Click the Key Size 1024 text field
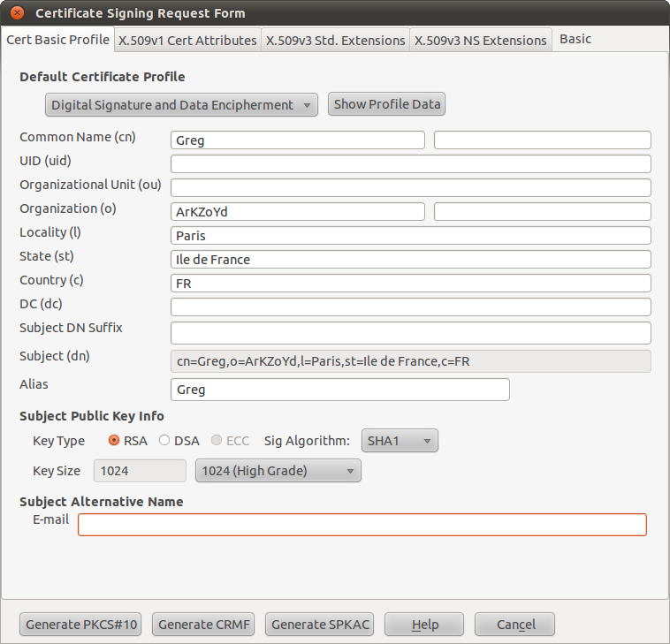The width and height of the screenshot is (670, 644). coord(140,471)
